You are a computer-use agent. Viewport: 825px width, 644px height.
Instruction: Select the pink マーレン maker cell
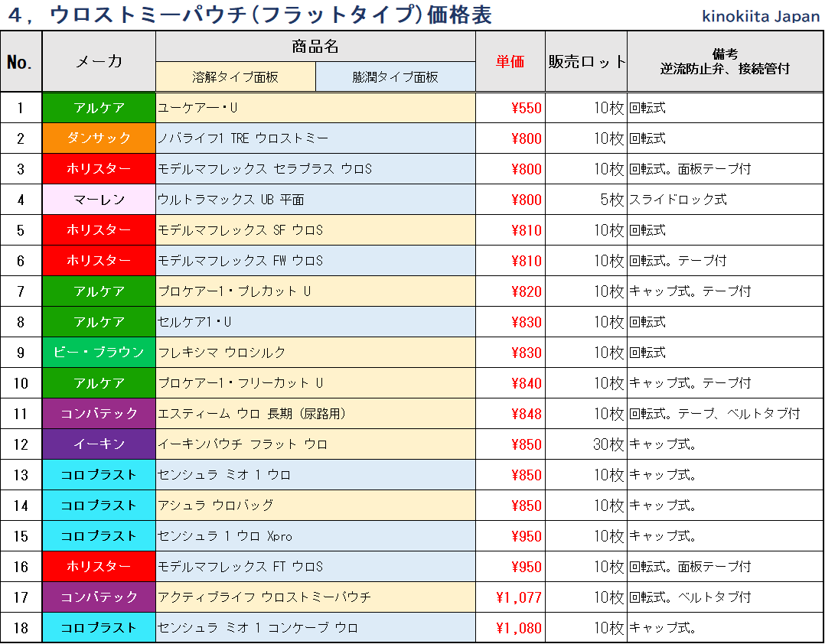coord(99,200)
